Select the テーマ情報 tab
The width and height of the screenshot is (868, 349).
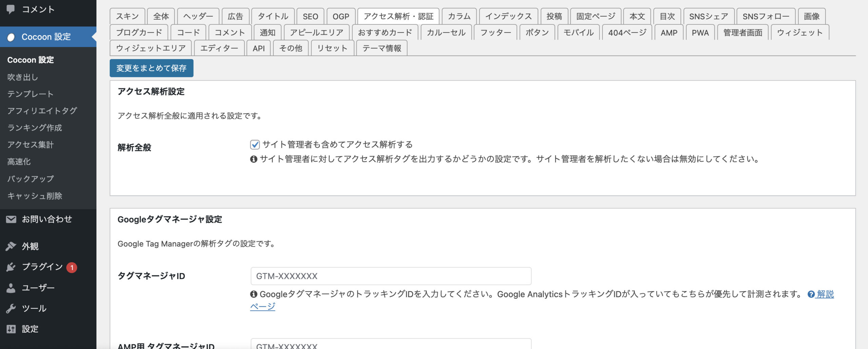(381, 48)
